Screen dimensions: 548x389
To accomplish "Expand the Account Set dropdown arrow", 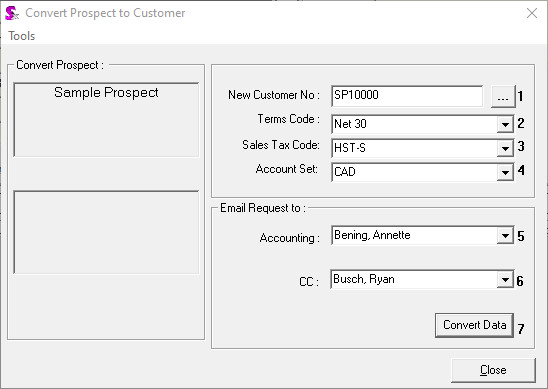I will tap(505, 172).
